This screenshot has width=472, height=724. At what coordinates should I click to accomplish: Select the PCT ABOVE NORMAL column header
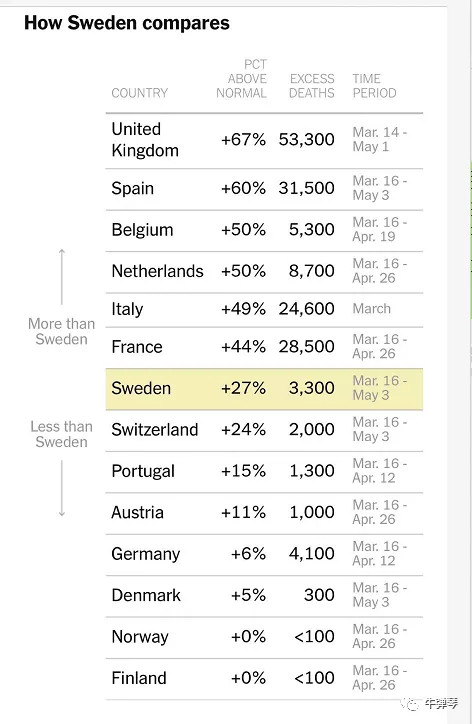(x=242, y=78)
